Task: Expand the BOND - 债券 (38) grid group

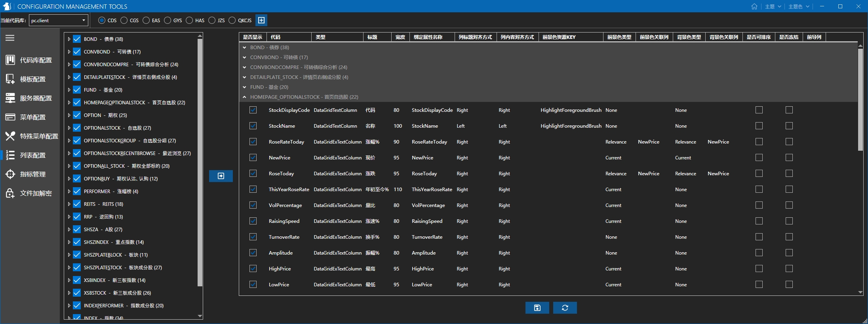Action: [x=244, y=47]
